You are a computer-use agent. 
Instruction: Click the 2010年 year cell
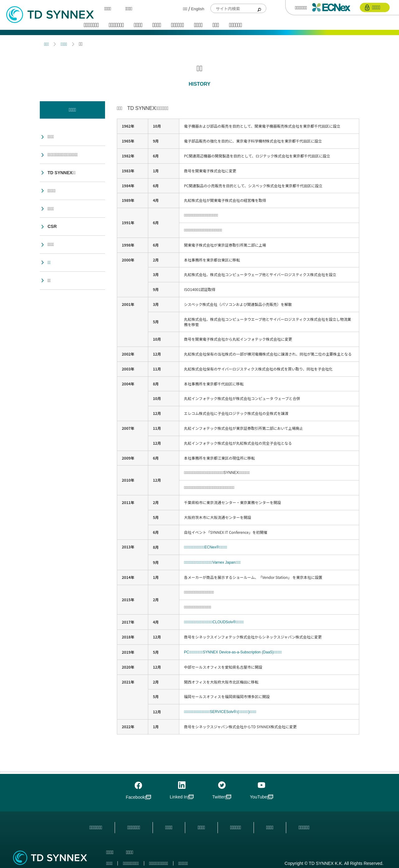[x=132, y=480]
